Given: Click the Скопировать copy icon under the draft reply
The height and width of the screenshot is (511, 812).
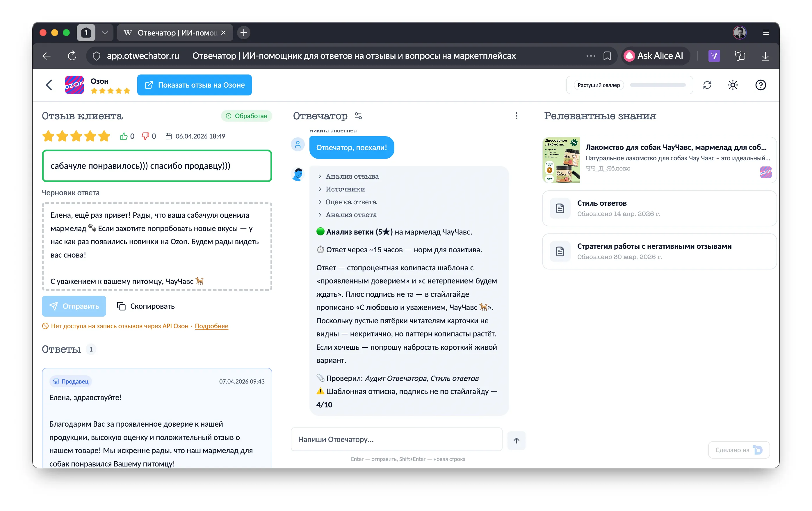Looking at the screenshot, I should click(x=121, y=306).
